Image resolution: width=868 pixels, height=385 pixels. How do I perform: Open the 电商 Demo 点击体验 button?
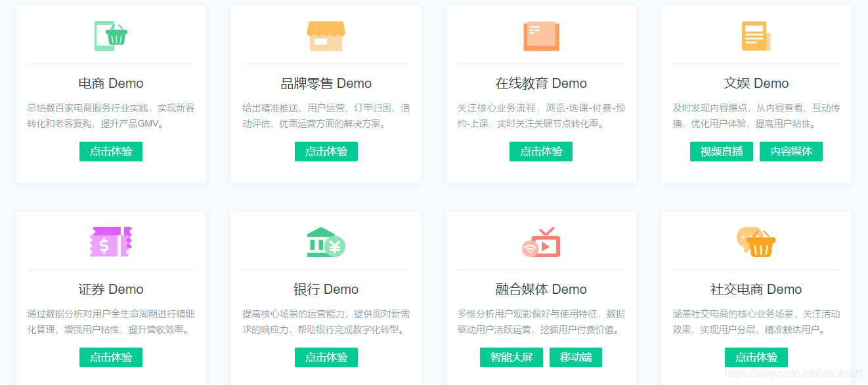(111, 152)
